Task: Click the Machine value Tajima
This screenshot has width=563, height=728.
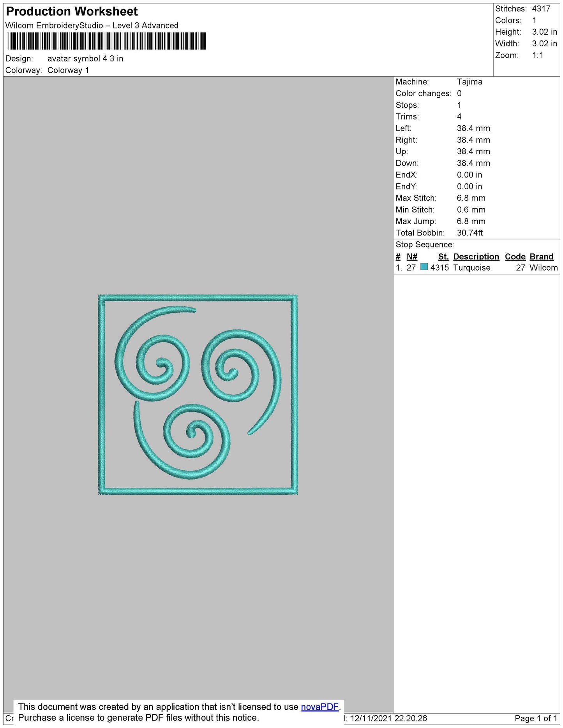Action: (x=469, y=82)
